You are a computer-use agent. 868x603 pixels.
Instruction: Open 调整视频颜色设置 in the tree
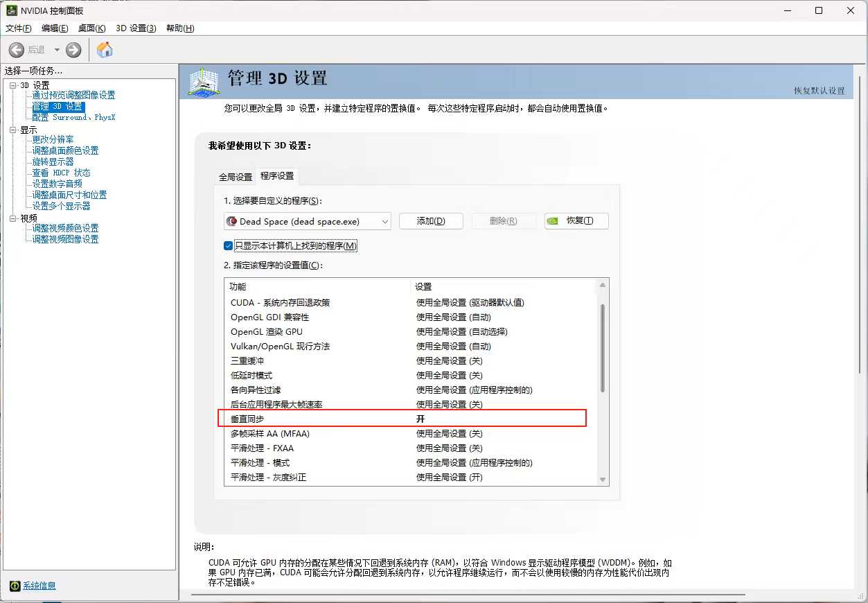point(65,229)
